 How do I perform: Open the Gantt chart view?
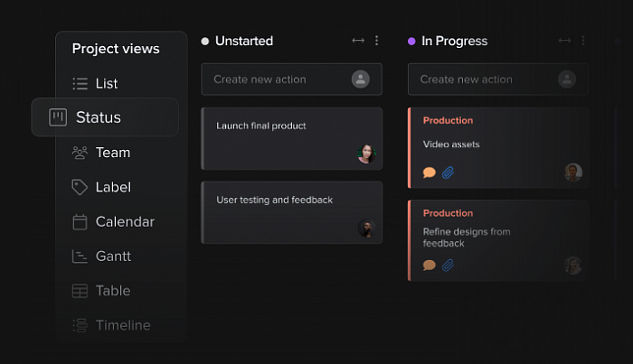point(101,257)
